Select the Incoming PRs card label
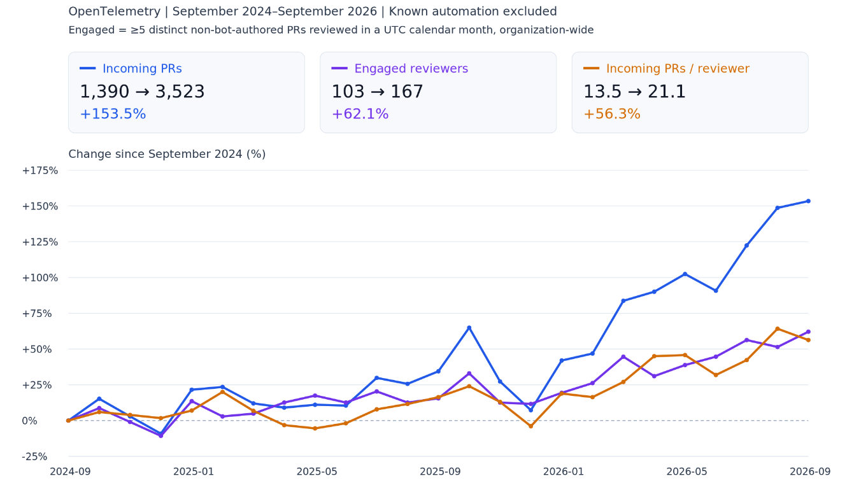Image resolution: width=868 pixels, height=492 pixels. [x=142, y=69]
